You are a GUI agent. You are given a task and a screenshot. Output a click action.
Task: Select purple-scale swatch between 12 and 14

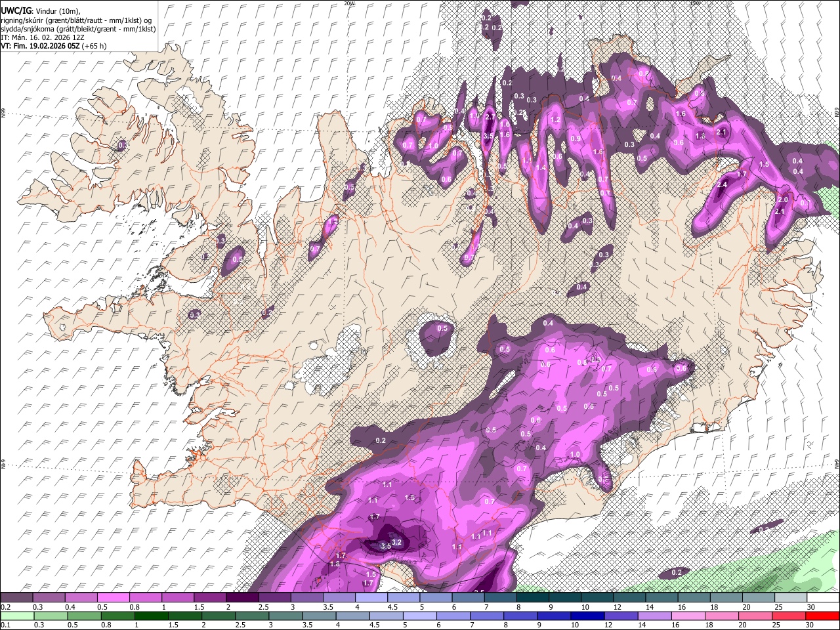[629, 598]
